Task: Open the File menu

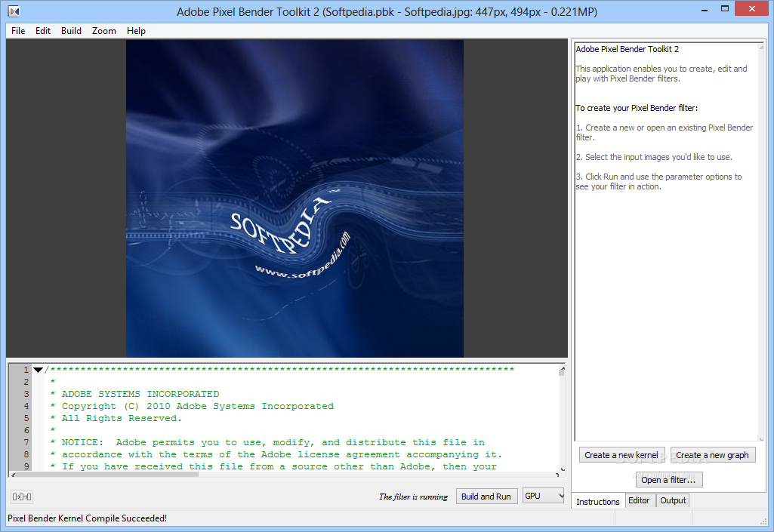Action: coord(18,31)
